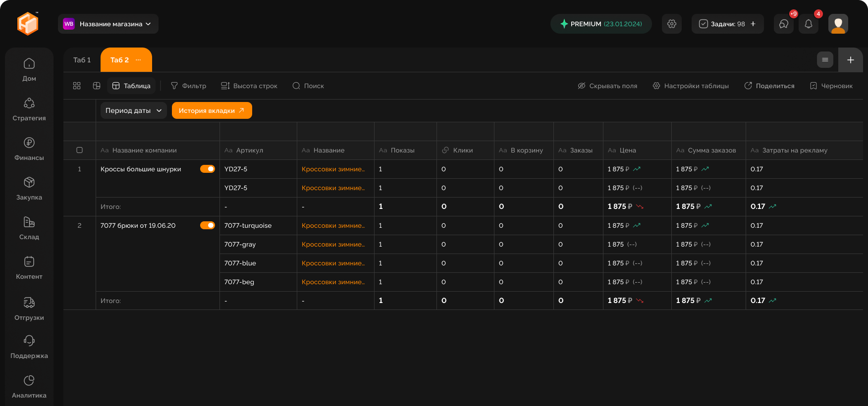Click the История вкладки button
This screenshot has width=868, height=406.
coord(212,110)
